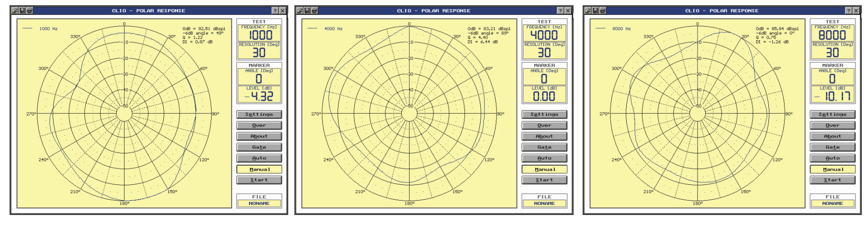Enable Auto mode in the 4000 Hz window
Viewport: 868px width, 226px height.
(x=544, y=158)
